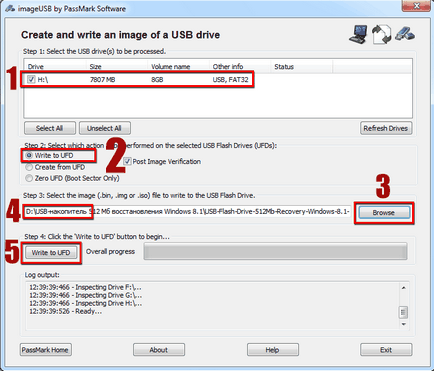Select the Write to UFD radio option
Viewport: 434px width, 371px height.
pyautogui.click(x=29, y=156)
